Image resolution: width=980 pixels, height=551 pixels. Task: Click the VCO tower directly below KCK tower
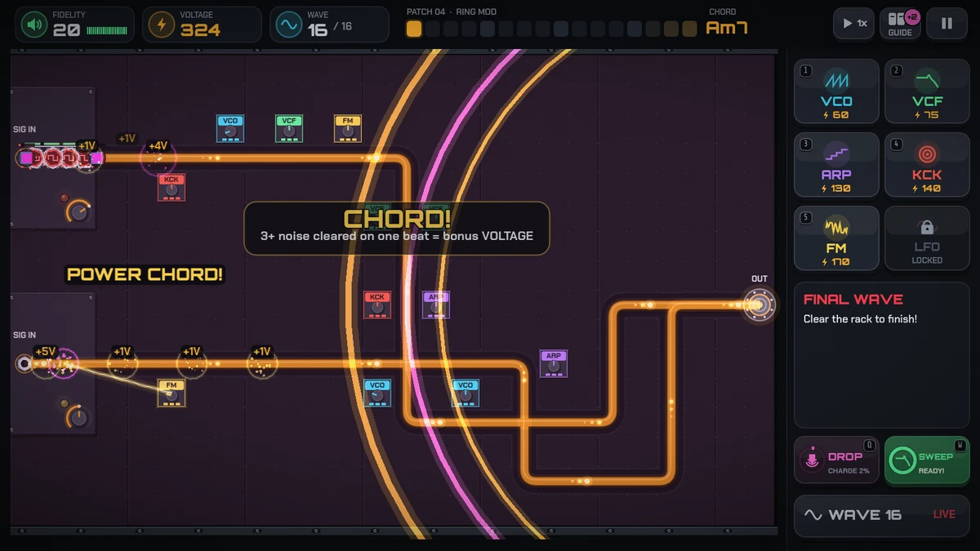click(x=377, y=393)
